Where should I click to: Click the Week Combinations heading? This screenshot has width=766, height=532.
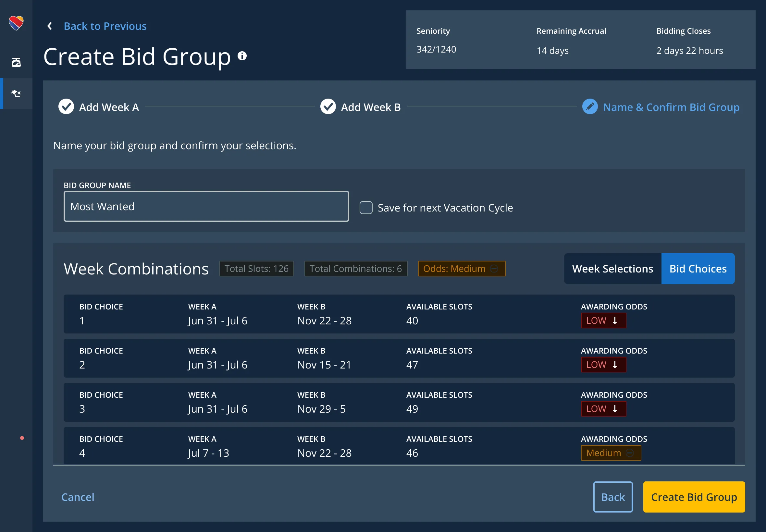coord(136,269)
